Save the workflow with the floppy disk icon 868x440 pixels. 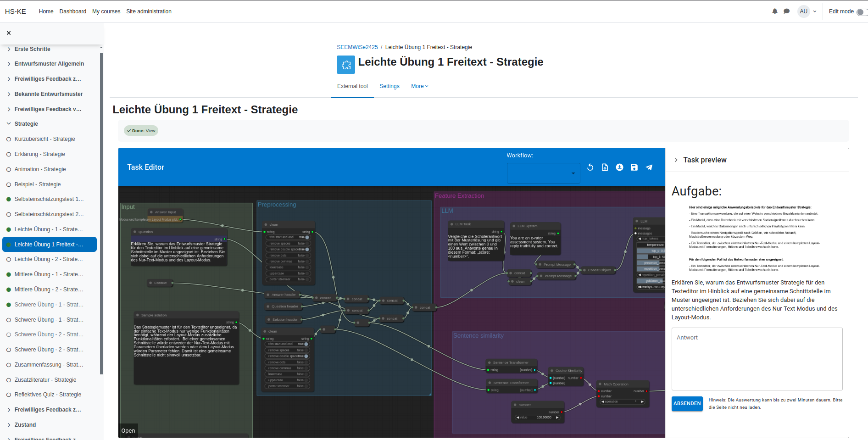tap(634, 167)
